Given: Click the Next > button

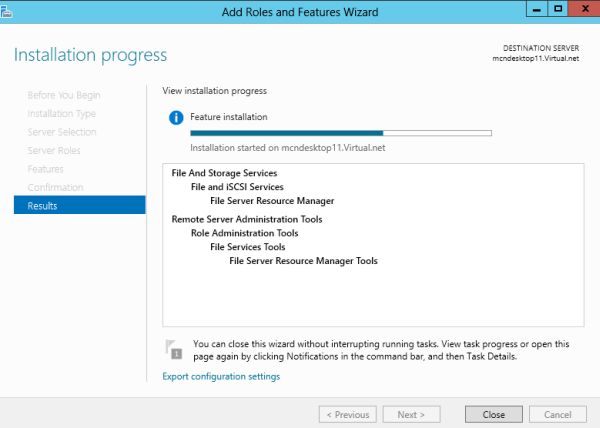Looking at the screenshot, I should click(x=411, y=415).
